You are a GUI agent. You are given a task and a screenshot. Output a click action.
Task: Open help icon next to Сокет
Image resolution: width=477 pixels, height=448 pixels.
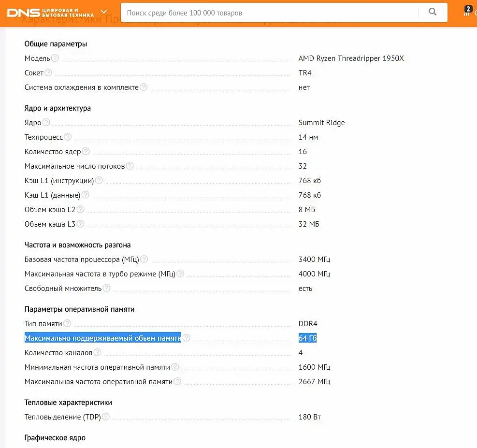48,72
